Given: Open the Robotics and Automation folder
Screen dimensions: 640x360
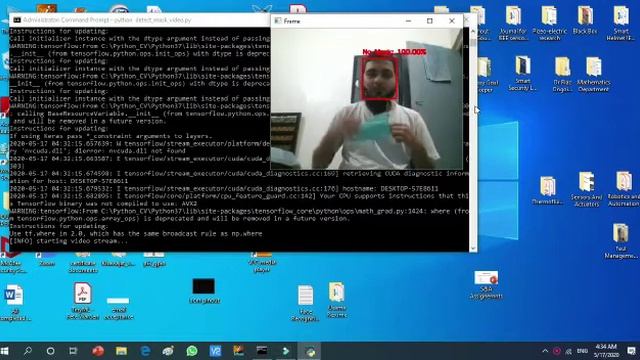Looking at the screenshot, I should point(624,189).
